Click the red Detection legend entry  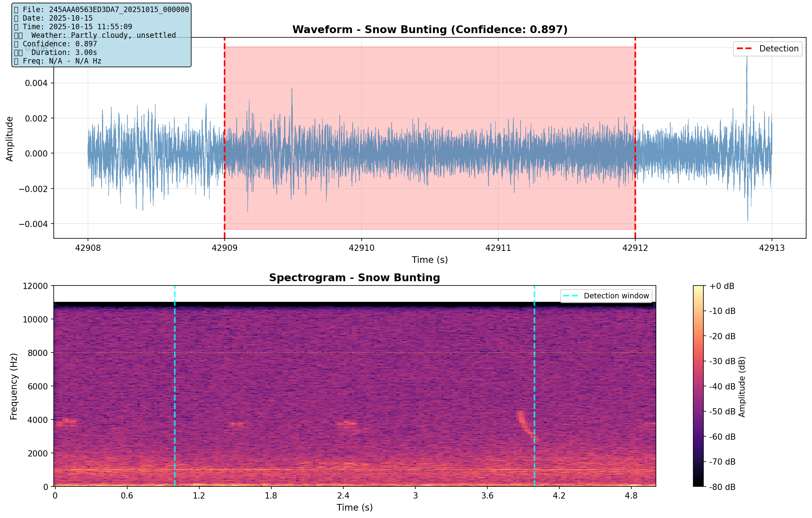click(768, 49)
